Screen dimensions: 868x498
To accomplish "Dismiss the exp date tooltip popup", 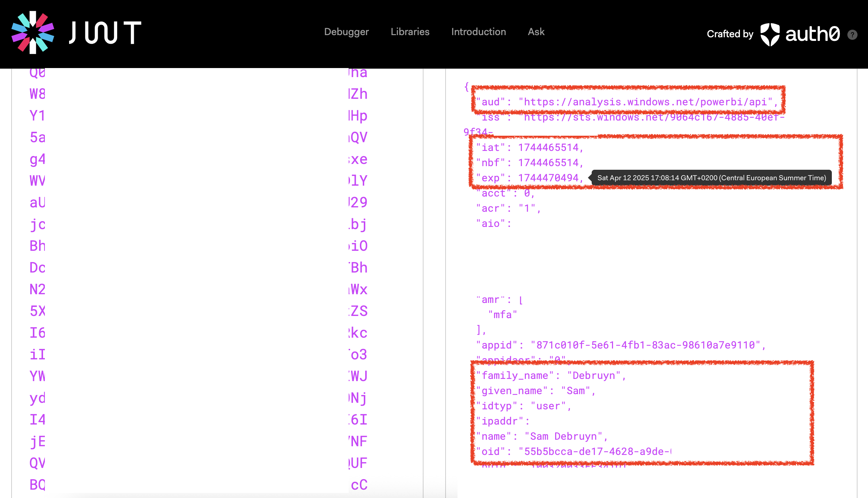I will [711, 178].
